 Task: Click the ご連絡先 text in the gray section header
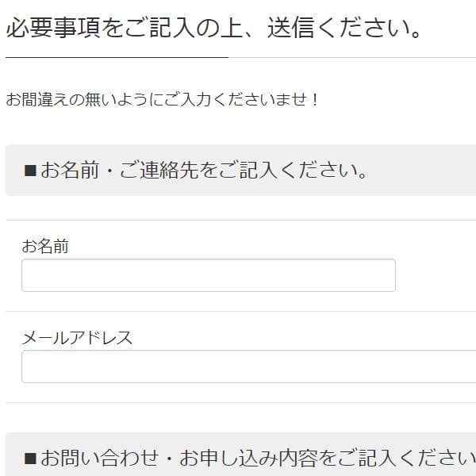click(159, 170)
